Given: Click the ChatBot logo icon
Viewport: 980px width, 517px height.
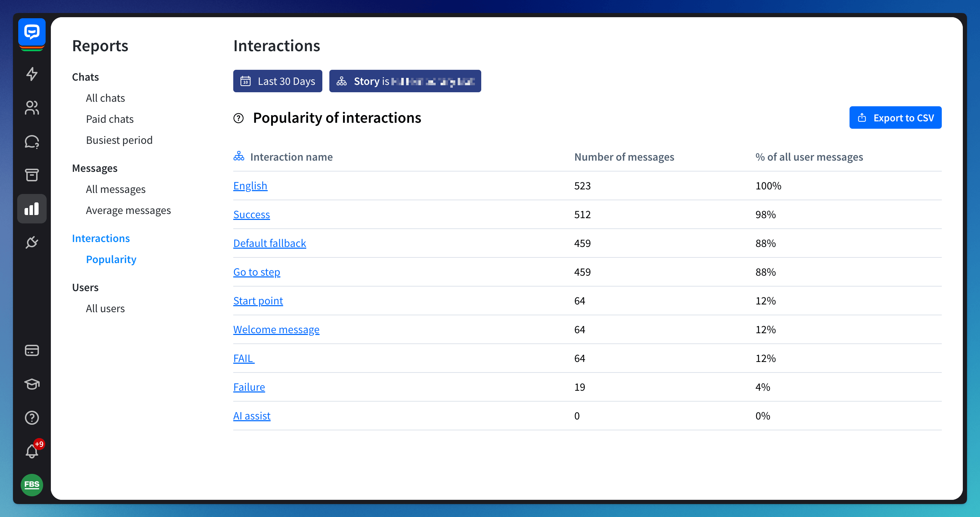Looking at the screenshot, I should pos(32,32).
